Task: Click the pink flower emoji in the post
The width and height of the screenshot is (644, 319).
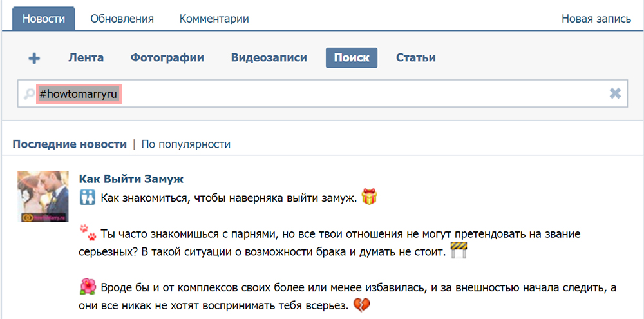Action: pos(87,286)
